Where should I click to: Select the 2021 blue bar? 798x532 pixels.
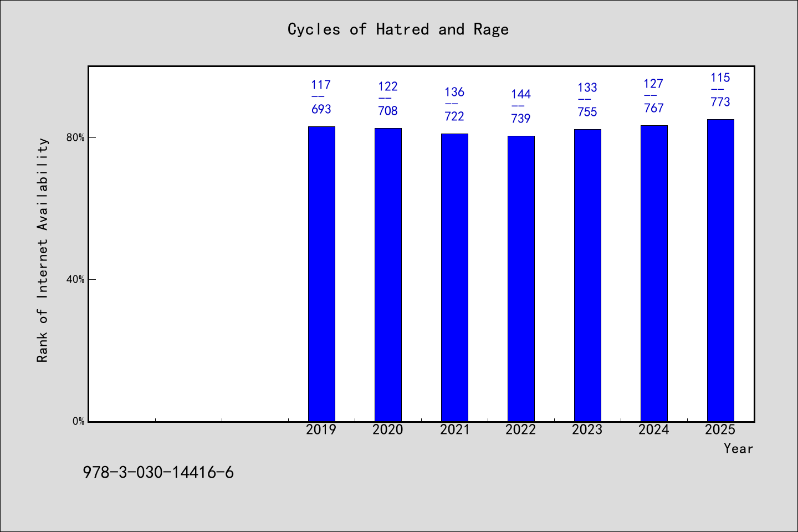(x=454, y=278)
